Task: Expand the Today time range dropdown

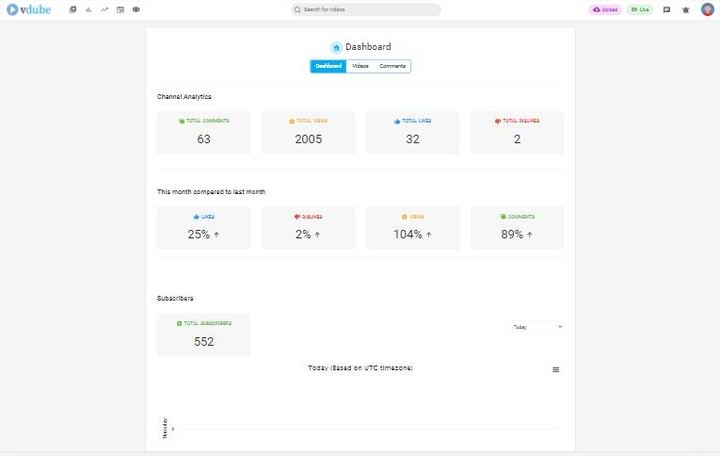Action: (x=538, y=326)
